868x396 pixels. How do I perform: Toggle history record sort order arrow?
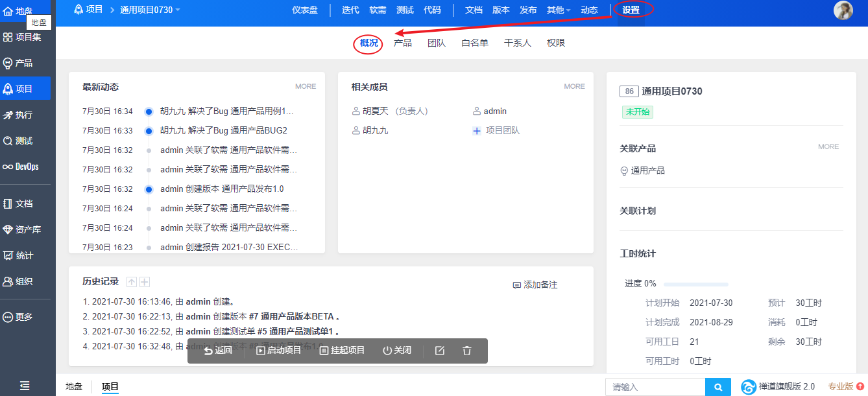coord(132,282)
